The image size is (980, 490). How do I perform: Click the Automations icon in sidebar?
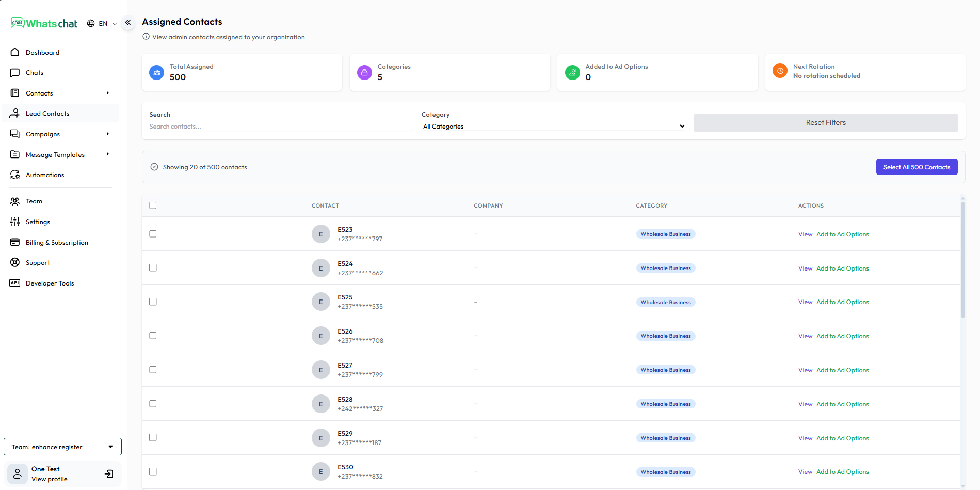click(x=15, y=175)
